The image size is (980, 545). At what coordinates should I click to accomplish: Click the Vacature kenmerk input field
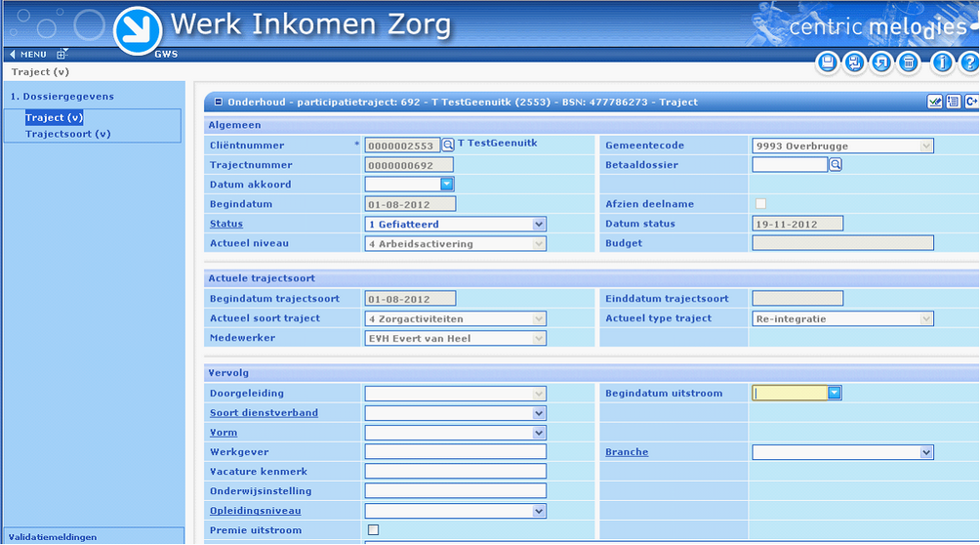click(456, 471)
